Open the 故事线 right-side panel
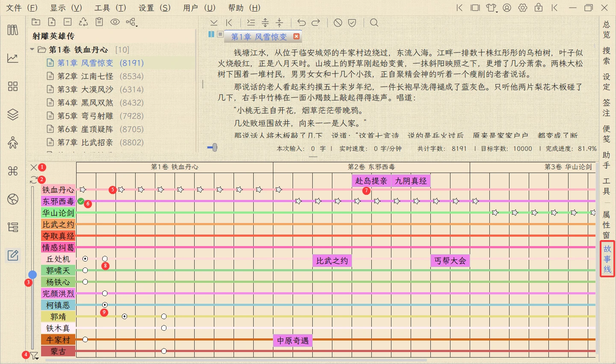The image size is (616, 364). tap(607, 259)
